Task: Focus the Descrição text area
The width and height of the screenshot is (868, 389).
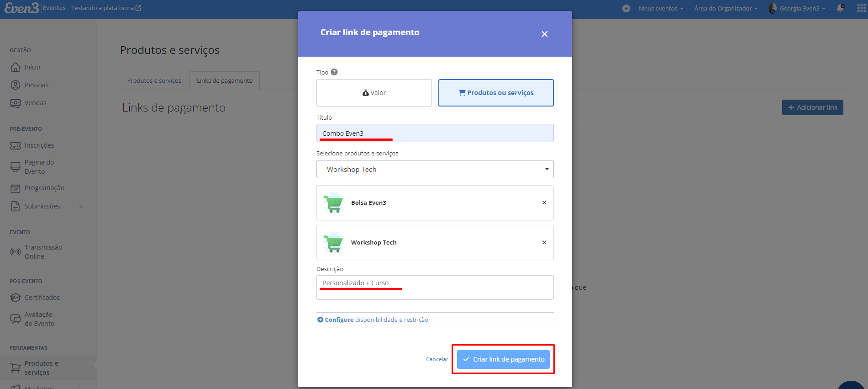Action: pos(435,288)
